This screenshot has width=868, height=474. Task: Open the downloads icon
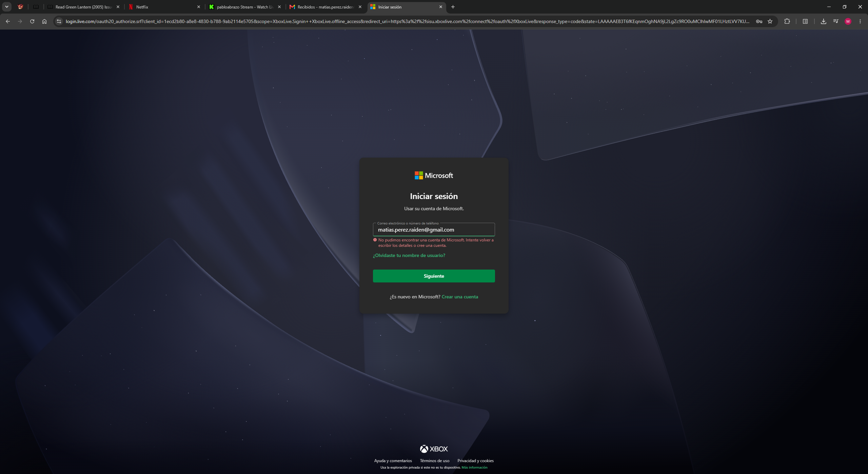tap(823, 21)
